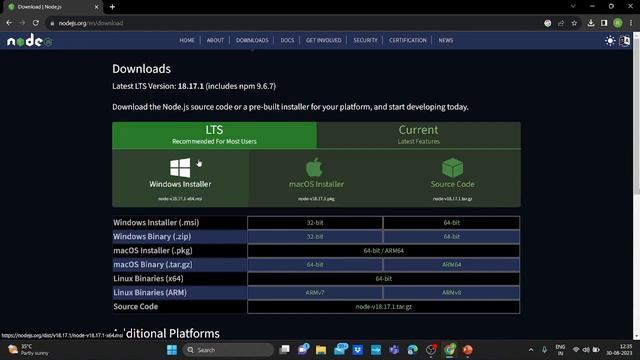Reload the page with the refresh icon

click(x=36, y=23)
